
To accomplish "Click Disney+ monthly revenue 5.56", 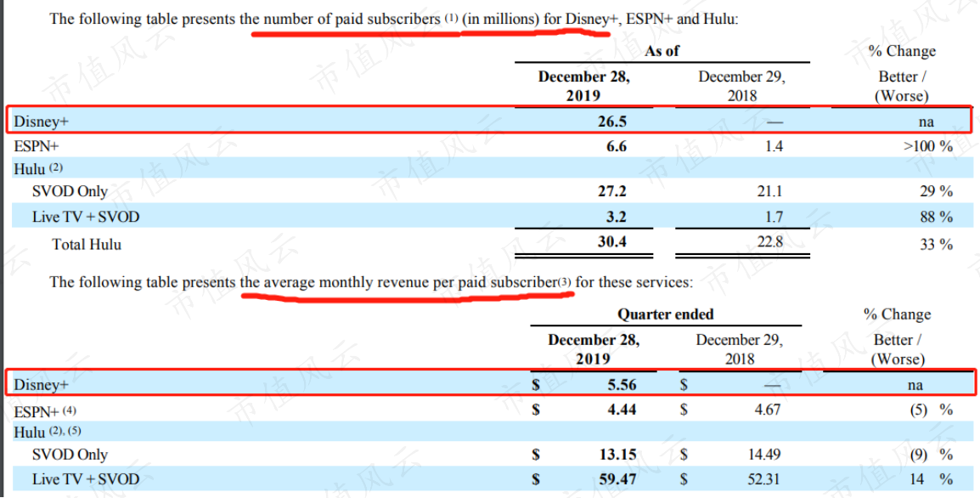I will pos(622,384).
